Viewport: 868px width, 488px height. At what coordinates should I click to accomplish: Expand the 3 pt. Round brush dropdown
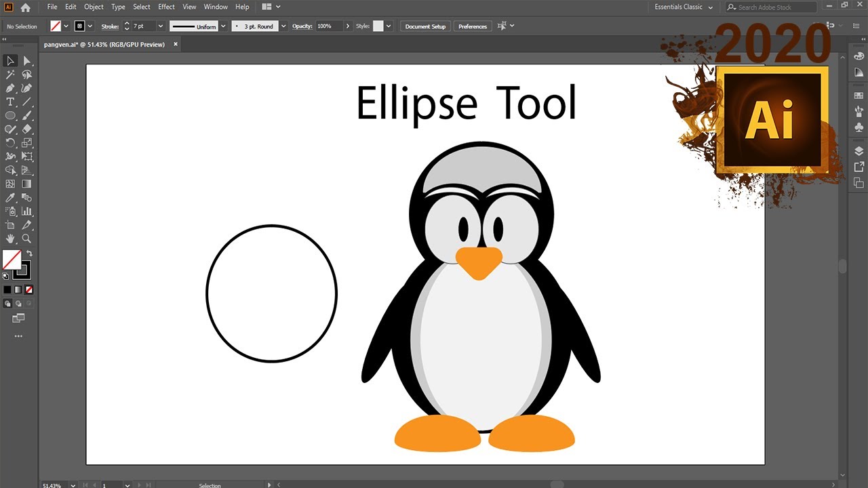point(283,26)
